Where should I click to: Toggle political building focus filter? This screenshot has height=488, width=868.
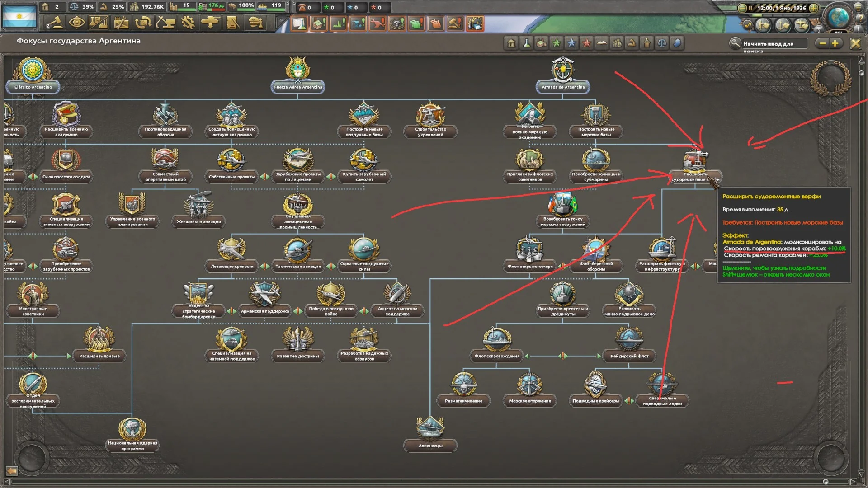coord(511,43)
